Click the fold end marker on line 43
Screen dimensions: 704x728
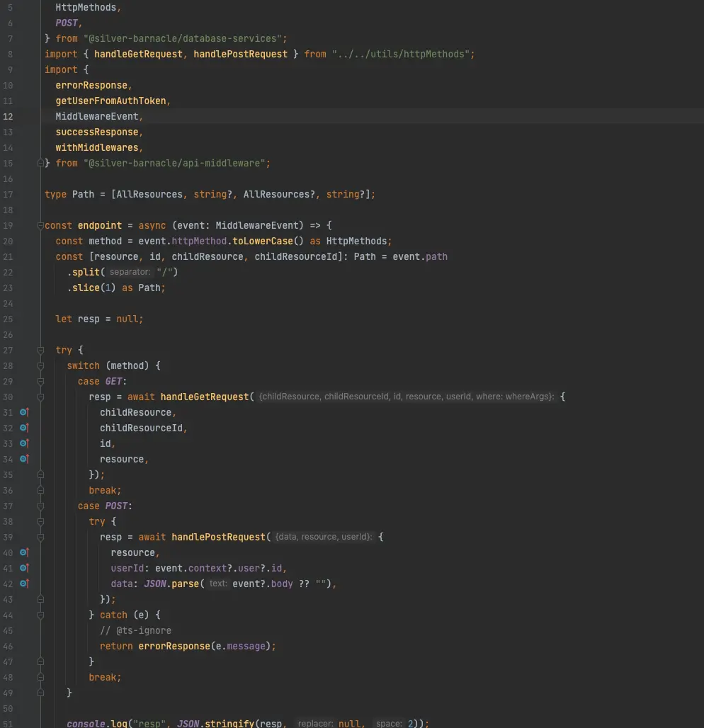click(x=40, y=599)
